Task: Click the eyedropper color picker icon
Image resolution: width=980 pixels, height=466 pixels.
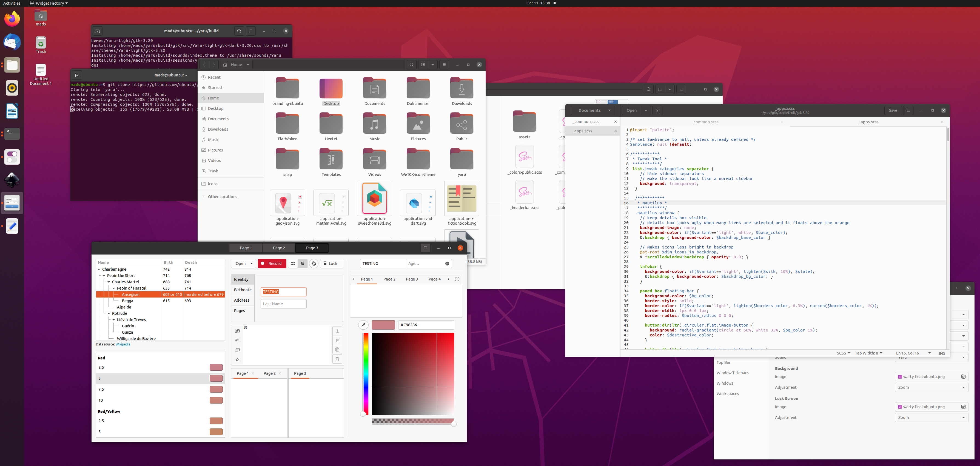Action: 363,325
